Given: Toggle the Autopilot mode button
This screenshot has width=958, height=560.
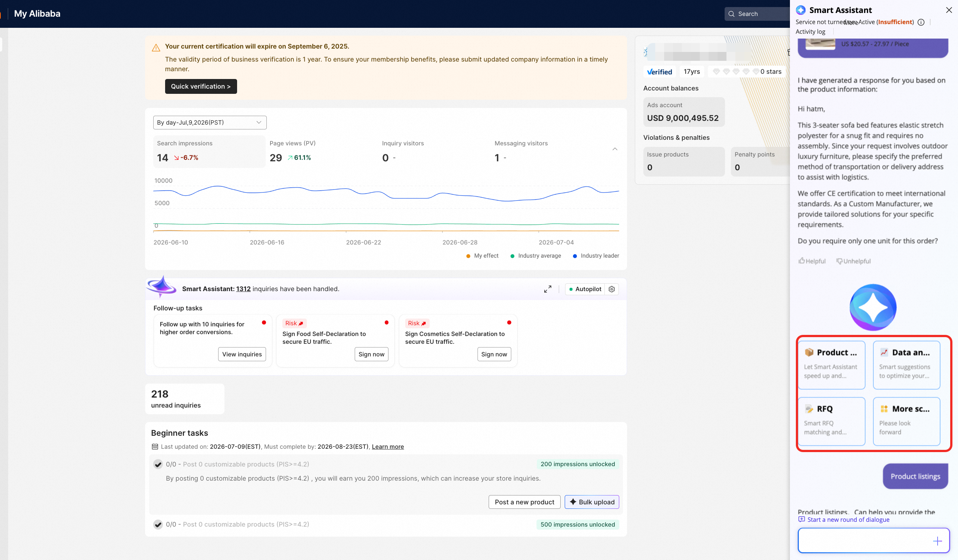Looking at the screenshot, I should 585,289.
